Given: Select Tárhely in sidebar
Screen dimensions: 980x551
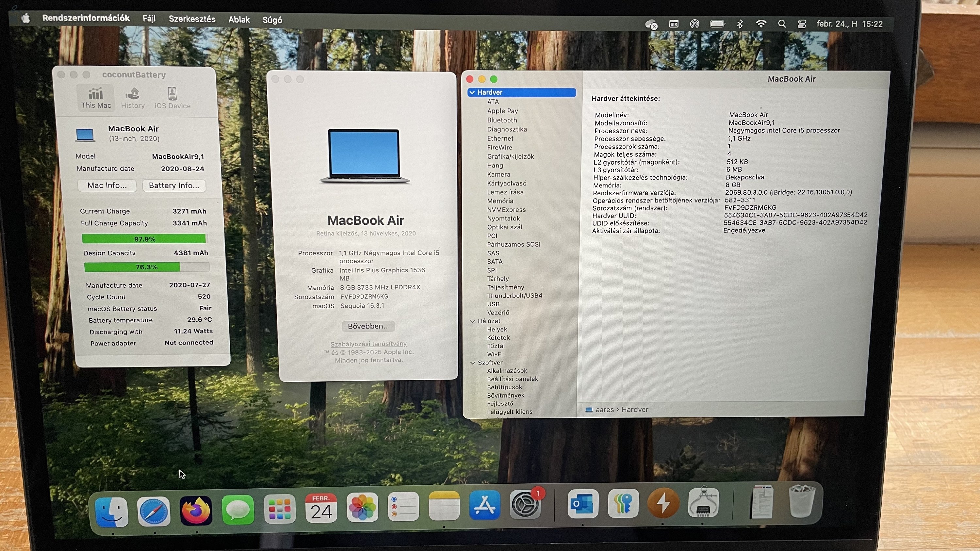Looking at the screenshot, I should pos(498,279).
